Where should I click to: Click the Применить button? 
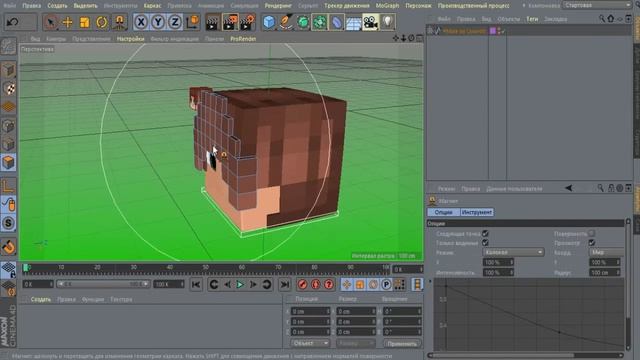click(x=402, y=344)
